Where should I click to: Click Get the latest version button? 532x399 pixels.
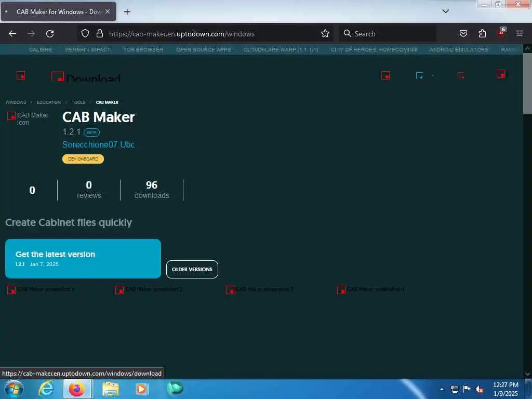click(x=83, y=259)
